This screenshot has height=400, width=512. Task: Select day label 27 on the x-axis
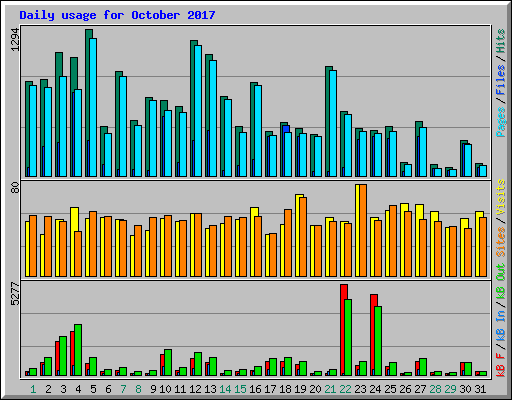coord(420,389)
